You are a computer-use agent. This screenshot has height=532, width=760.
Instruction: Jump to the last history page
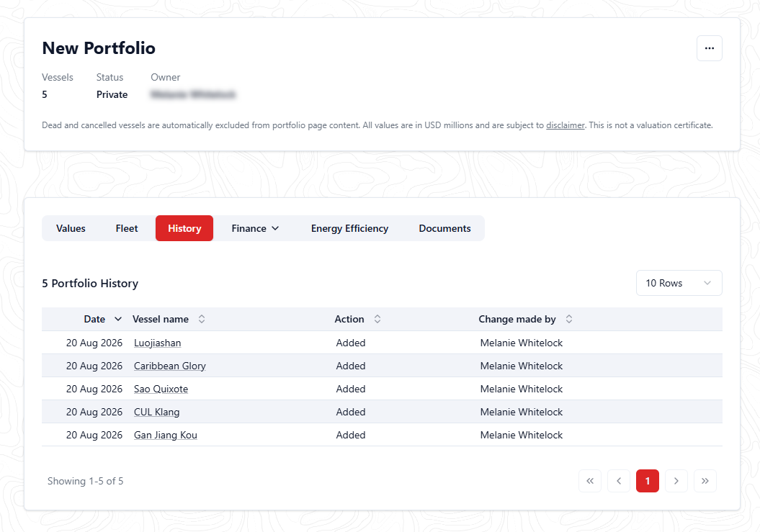coord(705,481)
